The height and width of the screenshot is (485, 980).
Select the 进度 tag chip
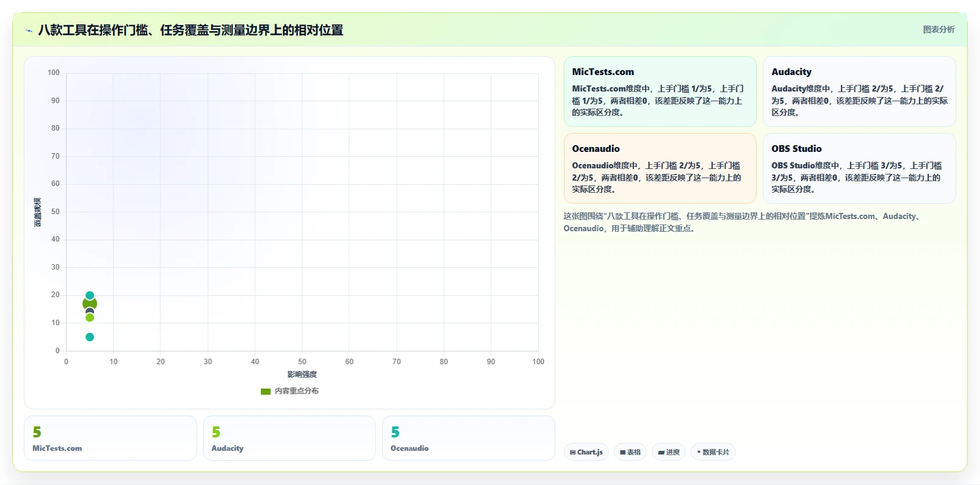tap(669, 452)
